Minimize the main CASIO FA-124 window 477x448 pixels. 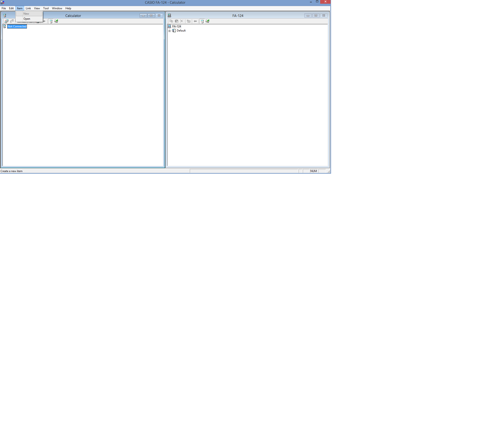311,2
